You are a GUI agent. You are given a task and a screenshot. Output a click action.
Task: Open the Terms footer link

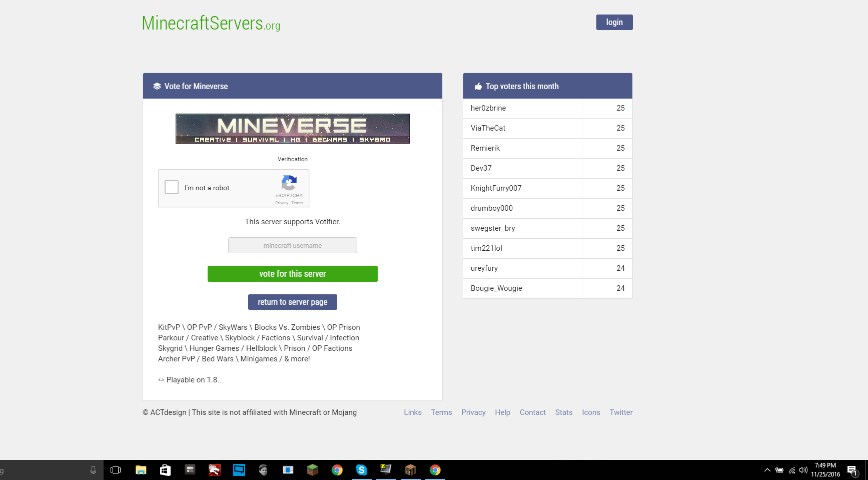441,412
